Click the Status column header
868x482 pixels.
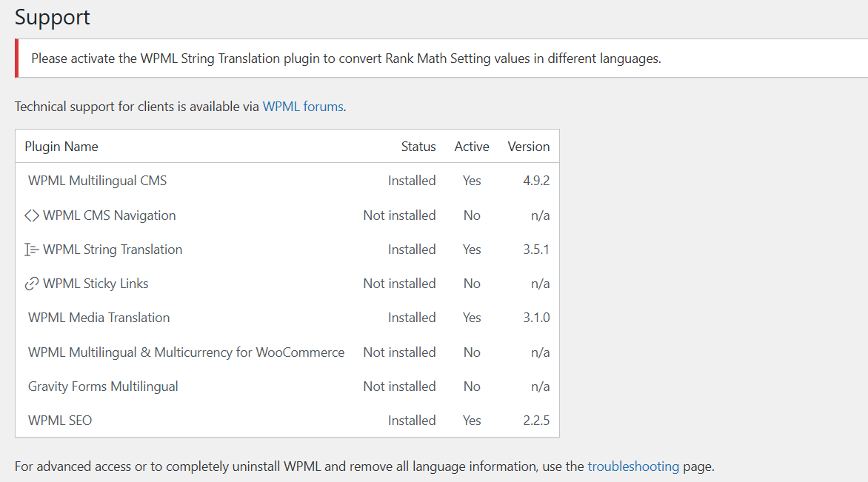tap(418, 147)
